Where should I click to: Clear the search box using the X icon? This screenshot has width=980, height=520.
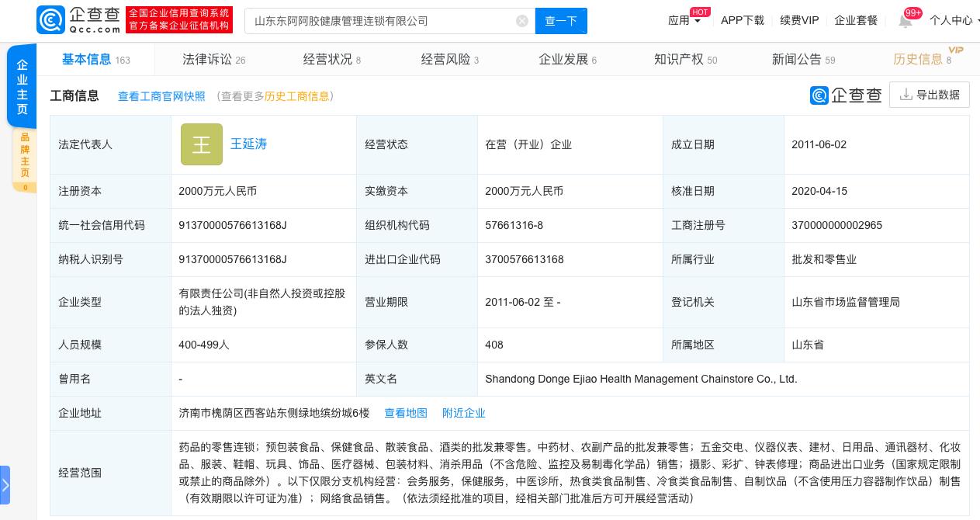coord(522,21)
